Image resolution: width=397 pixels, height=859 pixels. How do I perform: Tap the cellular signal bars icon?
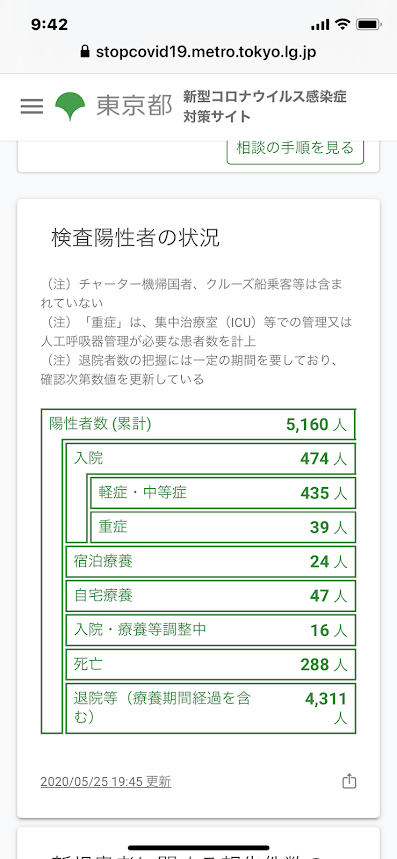[320, 25]
